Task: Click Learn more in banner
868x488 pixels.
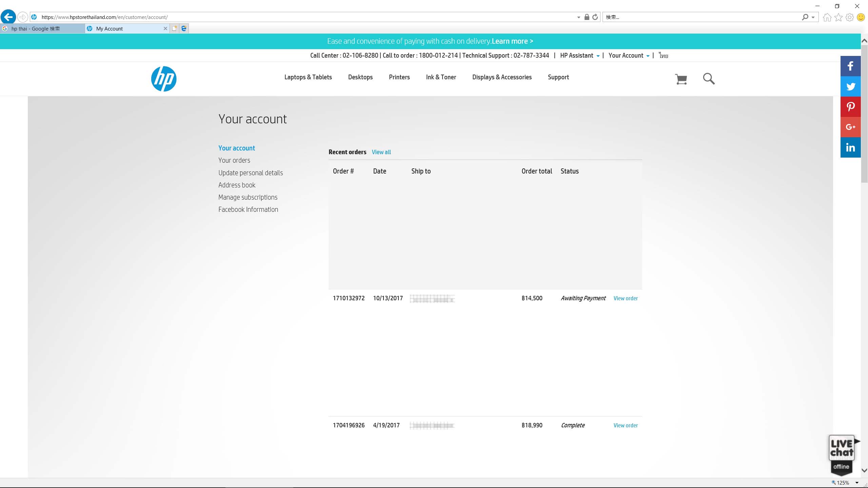Action: click(512, 41)
